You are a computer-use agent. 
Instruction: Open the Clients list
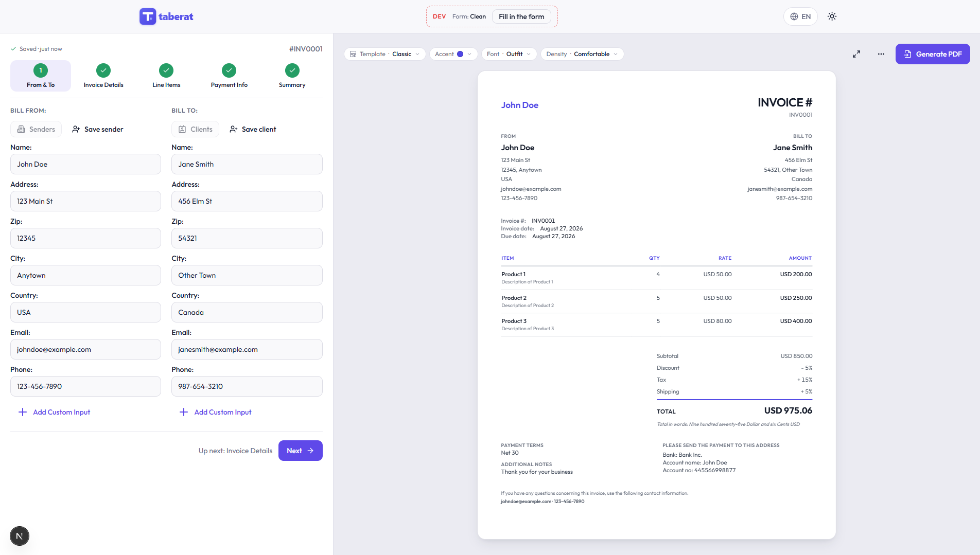click(196, 129)
